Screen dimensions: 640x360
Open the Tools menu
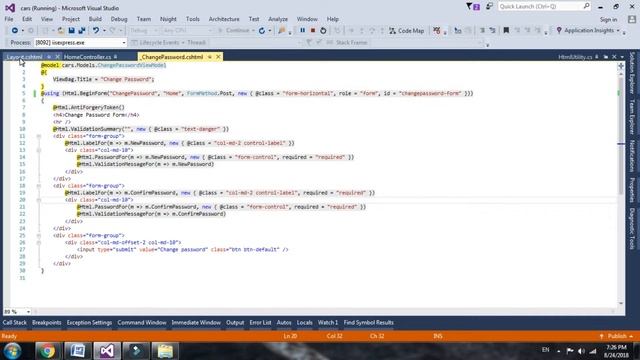tap(193, 19)
